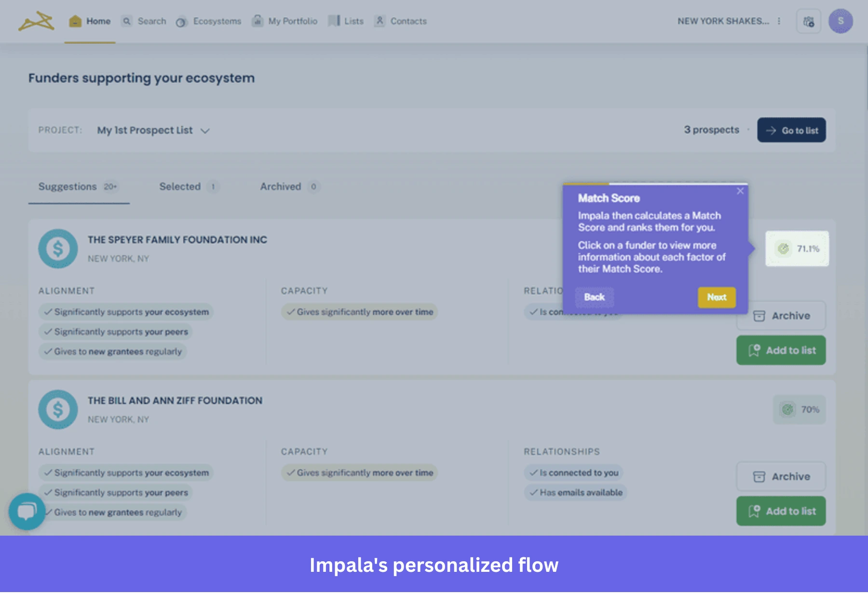The image size is (868, 595).
Task: Open Ecosystems via its globe icon
Action: (182, 21)
